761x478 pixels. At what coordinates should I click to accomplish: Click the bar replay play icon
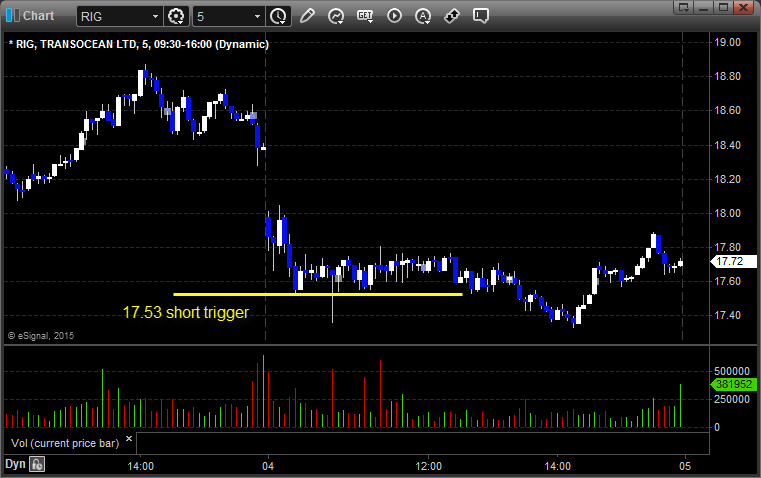click(x=394, y=16)
